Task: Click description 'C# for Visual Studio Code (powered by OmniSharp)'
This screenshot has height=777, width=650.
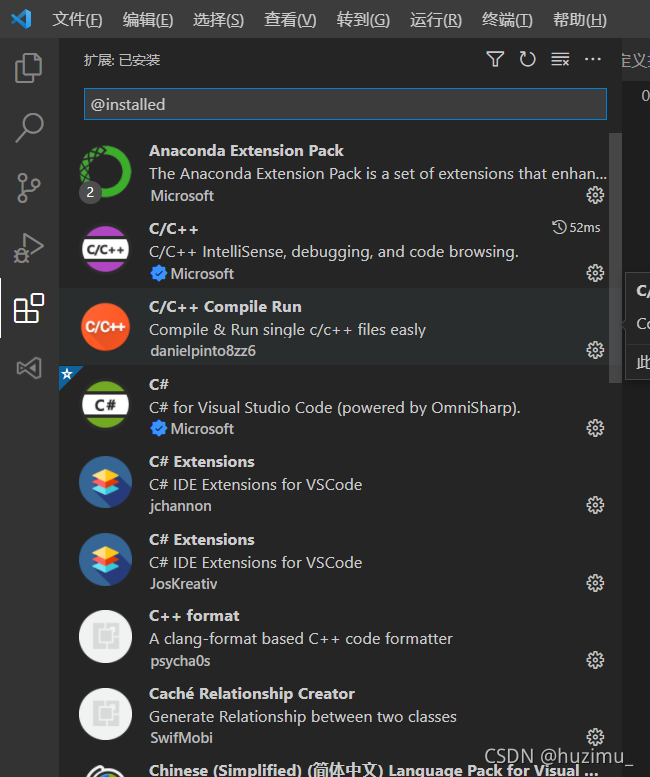Action: click(x=335, y=407)
